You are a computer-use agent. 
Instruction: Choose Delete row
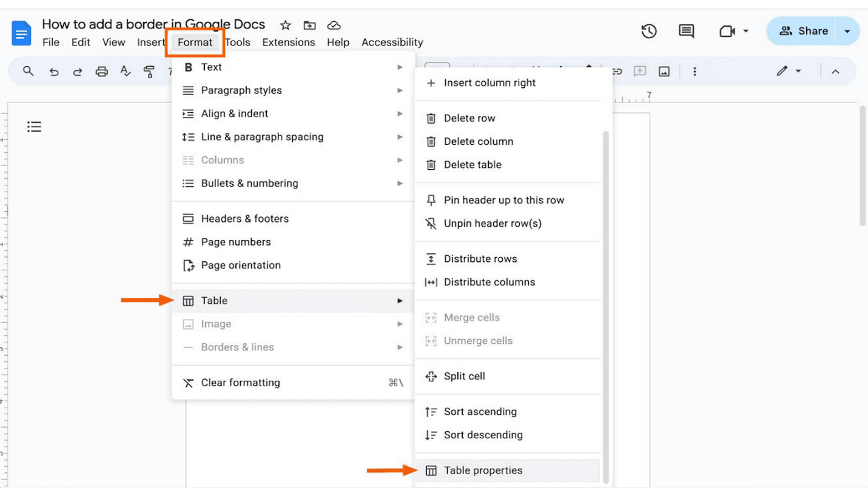tap(508, 118)
